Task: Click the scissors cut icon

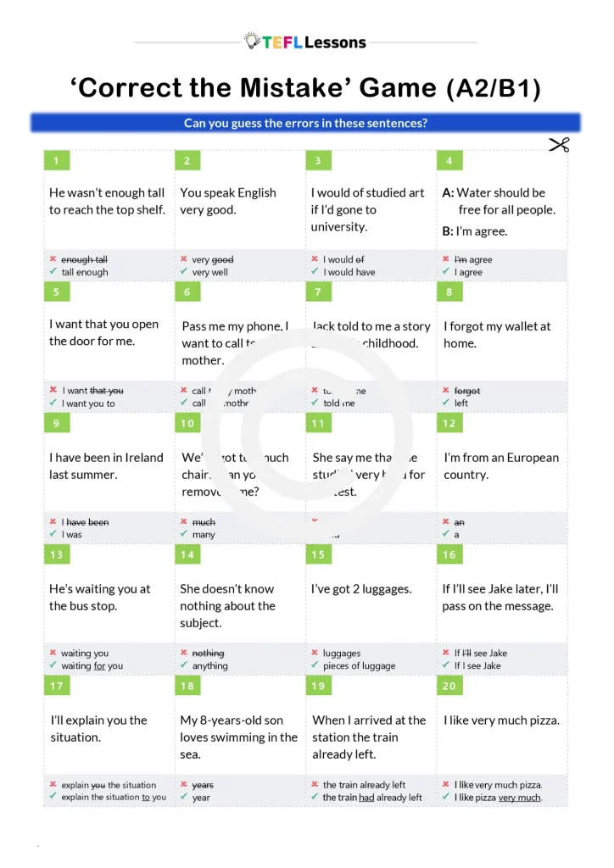Action: pyautogui.click(x=558, y=145)
